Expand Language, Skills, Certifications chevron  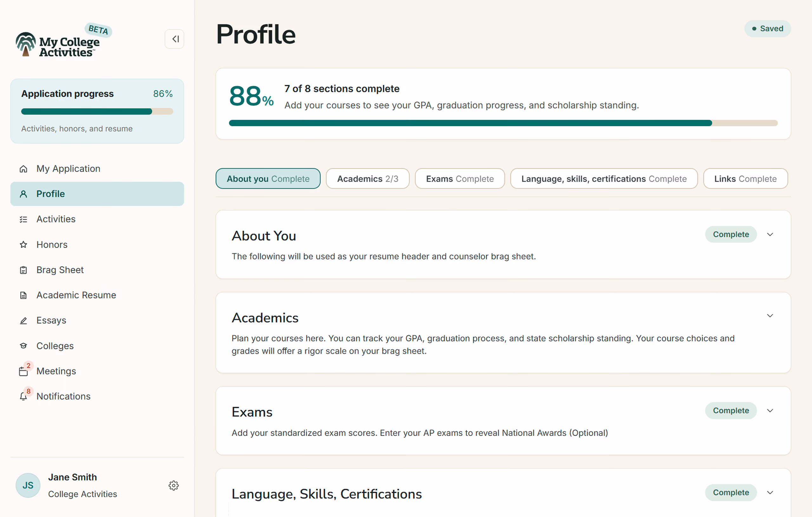point(770,493)
